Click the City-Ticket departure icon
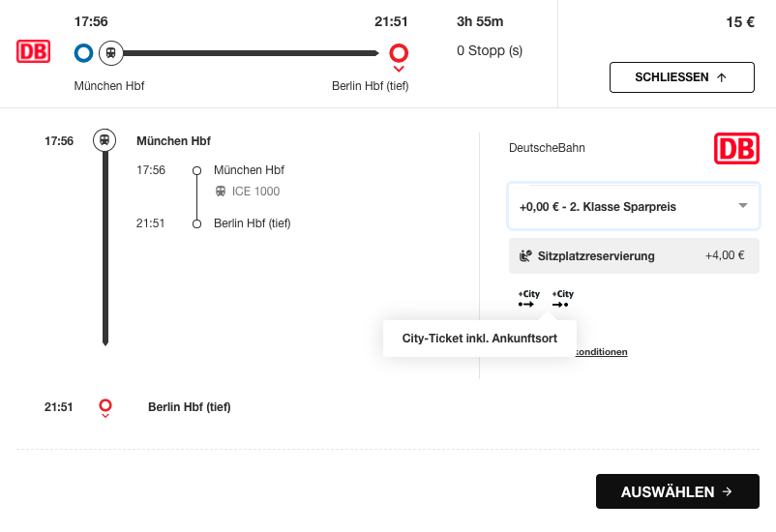Viewport: 776px width, 532px height. pos(528,299)
